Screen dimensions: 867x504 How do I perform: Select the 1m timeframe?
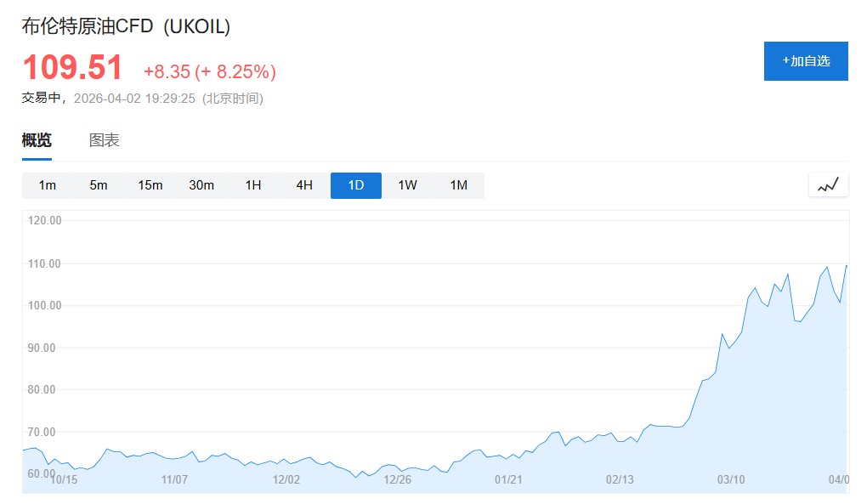pyautogui.click(x=48, y=185)
